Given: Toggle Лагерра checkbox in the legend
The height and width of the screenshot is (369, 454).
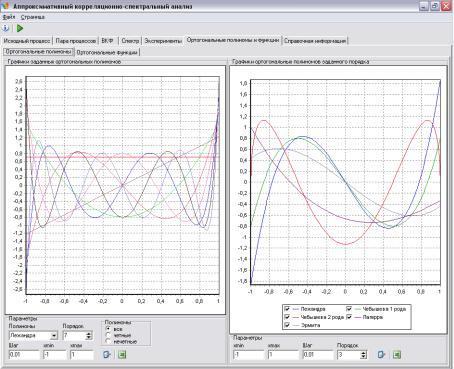Looking at the screenshot, I should [349, 317].
